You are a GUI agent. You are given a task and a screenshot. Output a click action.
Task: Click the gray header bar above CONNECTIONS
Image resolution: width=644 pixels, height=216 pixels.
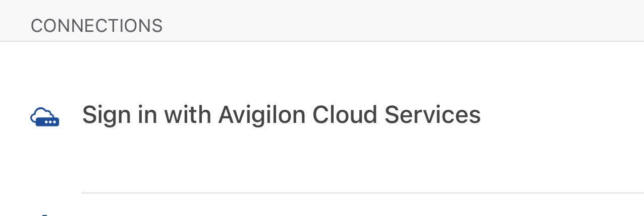point(322,20)
